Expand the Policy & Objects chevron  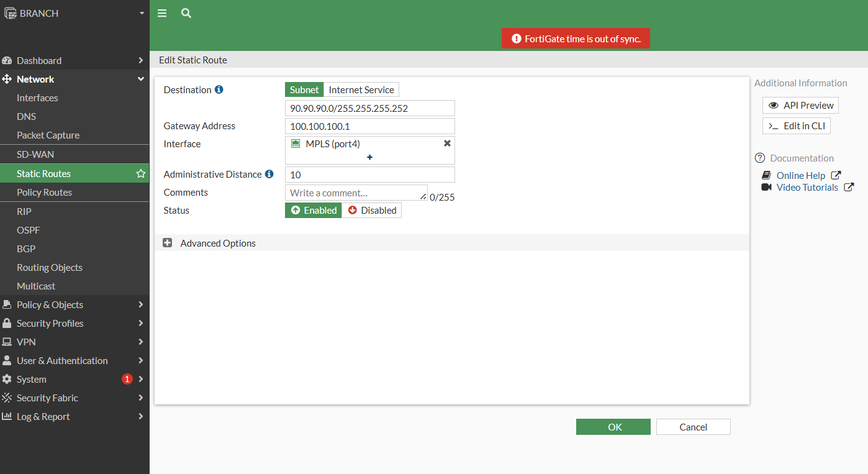pyautogui.click(x=141, y=304)
